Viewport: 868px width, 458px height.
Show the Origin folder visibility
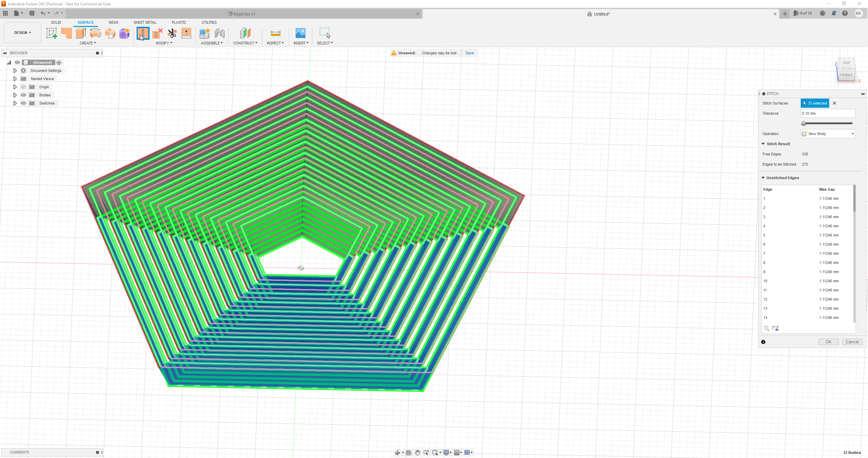[23, 87]
